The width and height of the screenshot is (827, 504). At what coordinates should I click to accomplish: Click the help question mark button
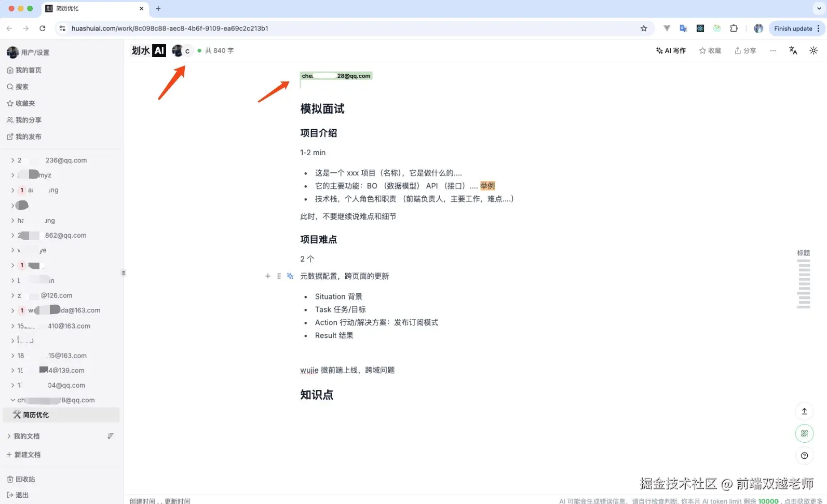[x=804, y=456]
